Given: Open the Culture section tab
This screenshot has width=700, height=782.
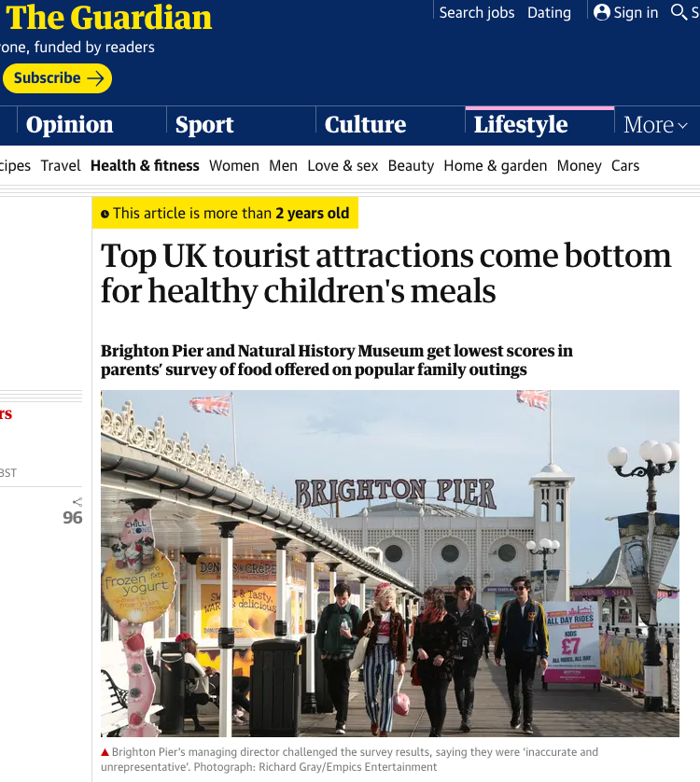Looking at the screenshot, I should pos(365,124).
